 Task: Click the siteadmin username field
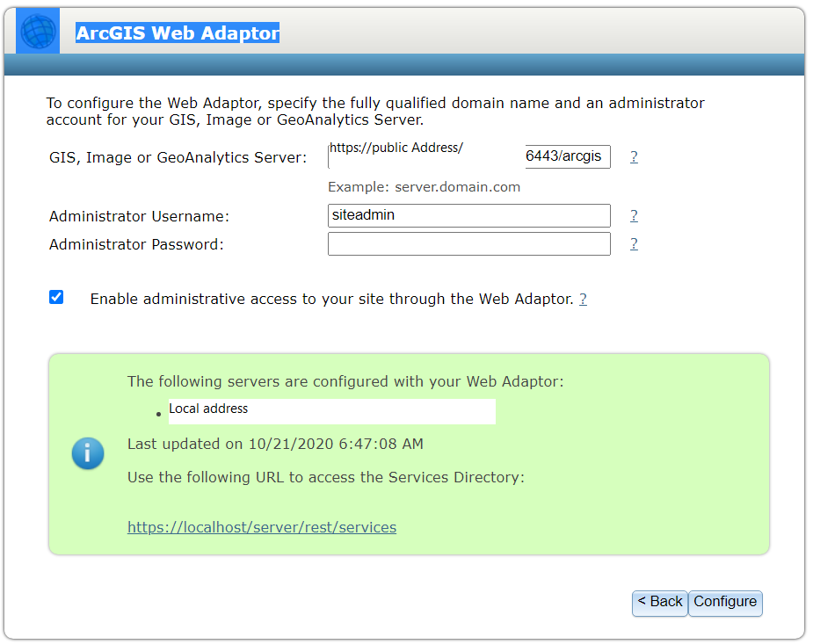click(468, 215)
